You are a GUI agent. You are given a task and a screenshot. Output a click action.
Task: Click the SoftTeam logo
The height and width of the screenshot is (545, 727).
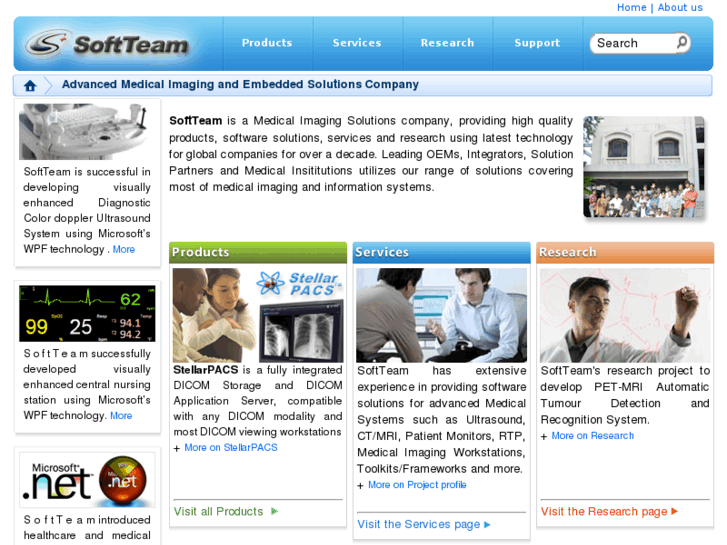pos(107,44)
